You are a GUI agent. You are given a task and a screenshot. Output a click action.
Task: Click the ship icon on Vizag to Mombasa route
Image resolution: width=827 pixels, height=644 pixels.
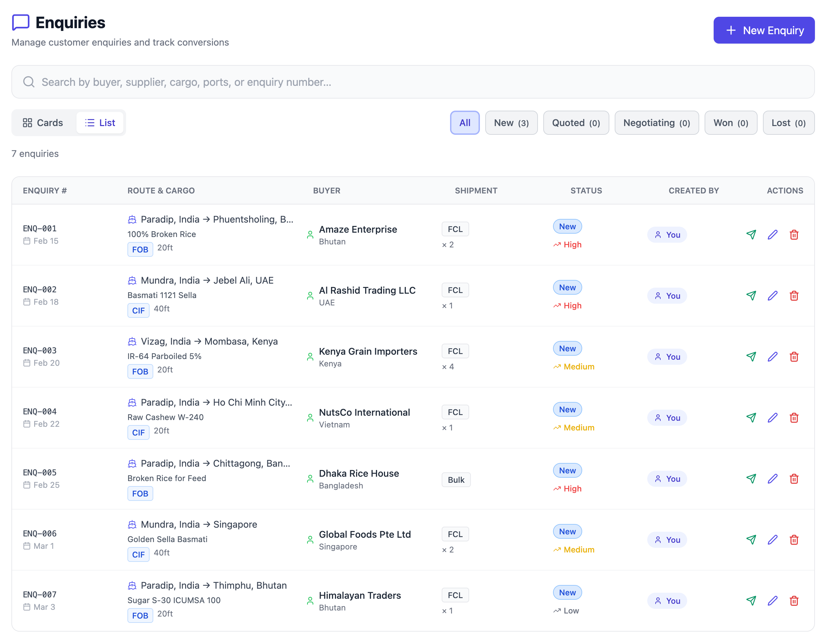click(132, 341)
